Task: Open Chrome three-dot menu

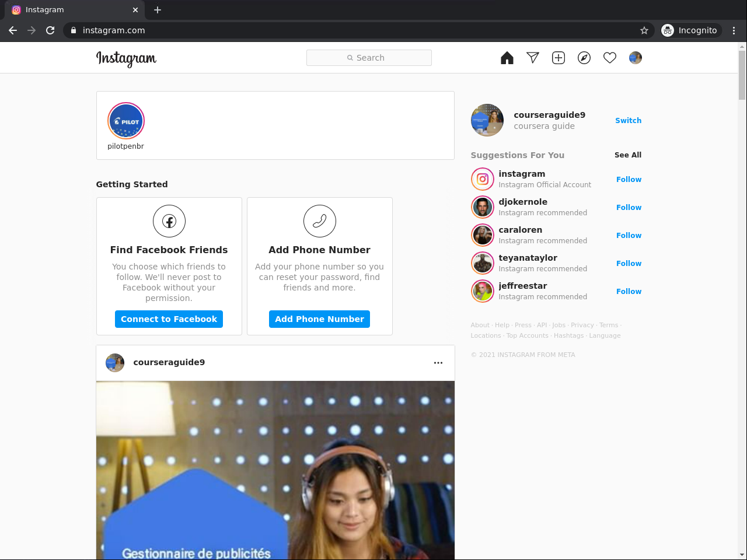Action: (x=734, y=30)
